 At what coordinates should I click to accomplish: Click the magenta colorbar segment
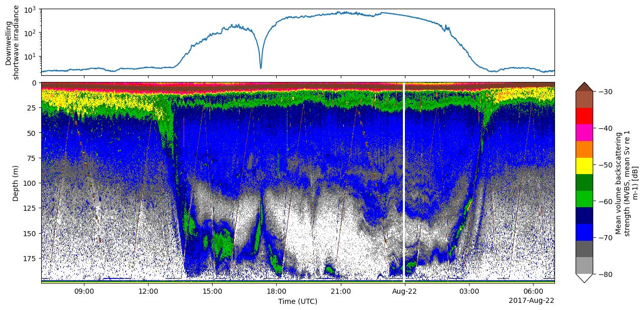(x=584, y=133)
